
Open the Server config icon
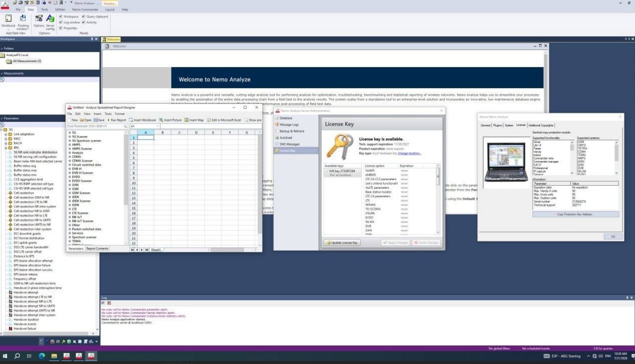coord(50,22)
